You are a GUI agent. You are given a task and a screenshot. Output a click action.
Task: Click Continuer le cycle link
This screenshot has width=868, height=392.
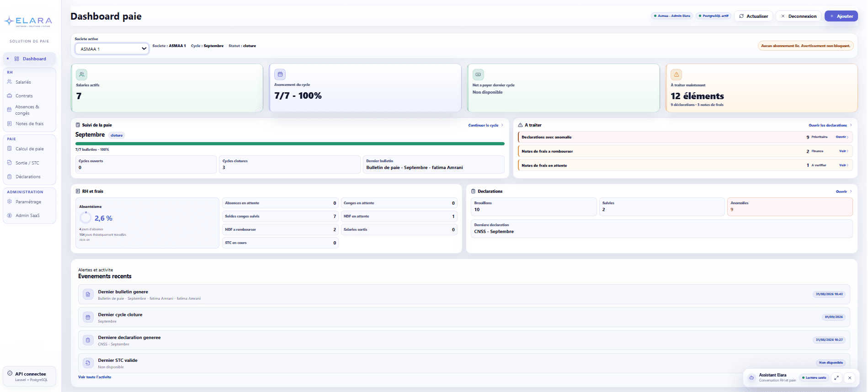[485, 125]
